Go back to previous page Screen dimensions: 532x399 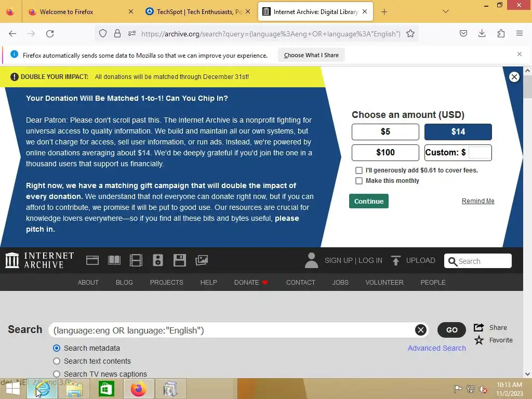click(12, 34)
